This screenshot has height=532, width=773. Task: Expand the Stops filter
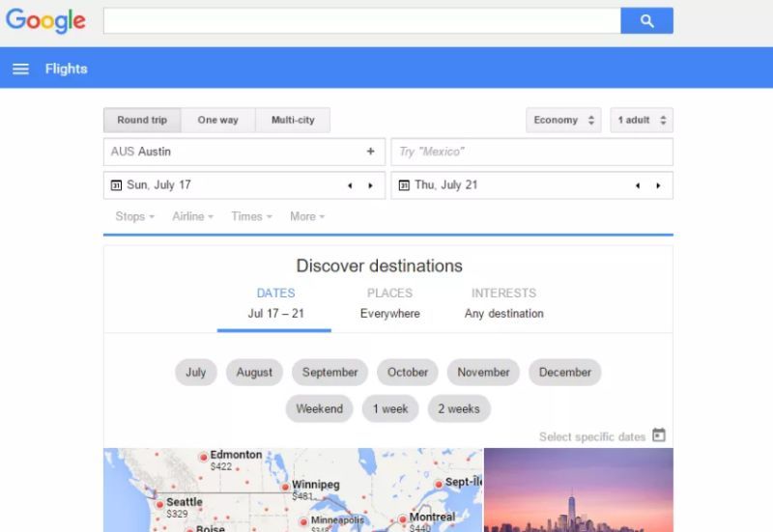[134, 216]
